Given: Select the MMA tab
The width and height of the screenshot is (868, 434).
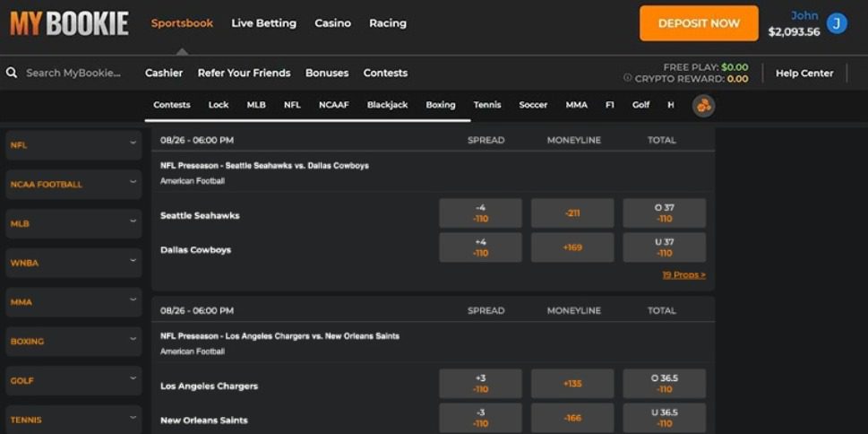Looking at the screenshot, I should [576, 105].
